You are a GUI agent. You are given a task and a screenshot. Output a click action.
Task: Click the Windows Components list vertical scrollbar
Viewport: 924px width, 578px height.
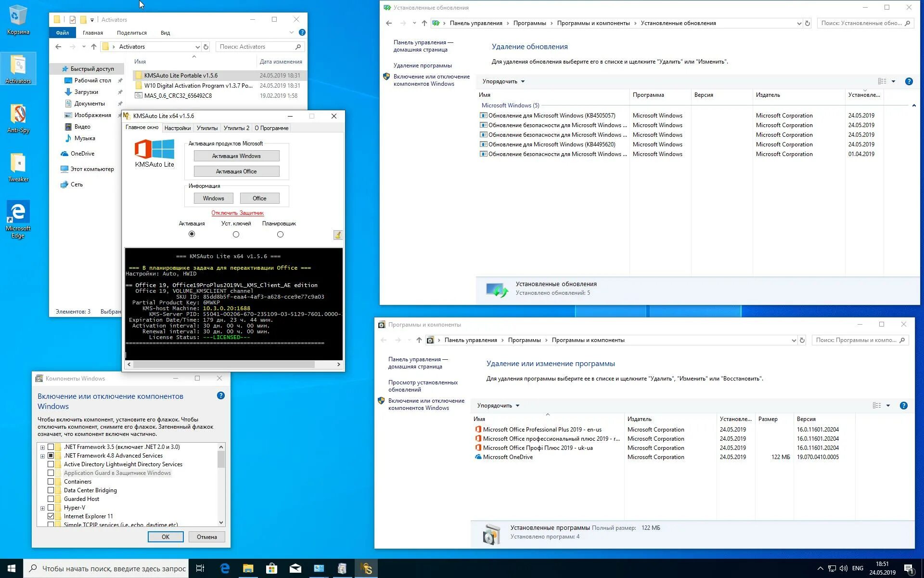[221, 459]
